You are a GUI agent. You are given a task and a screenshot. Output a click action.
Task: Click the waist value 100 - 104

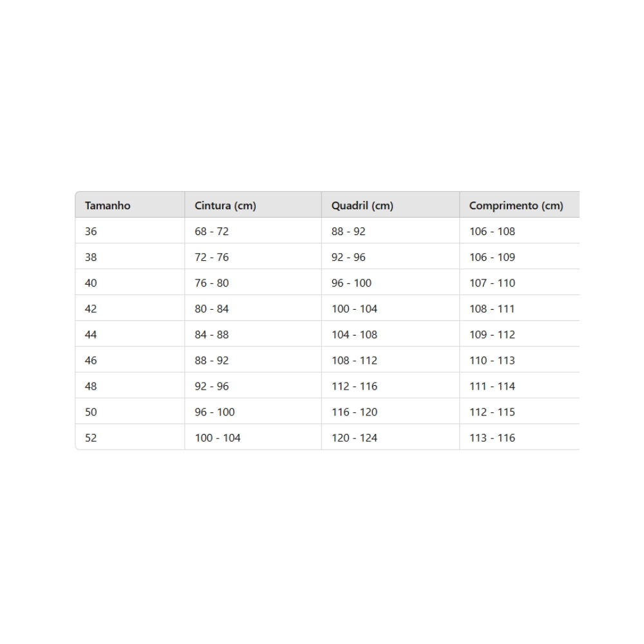[218, 437]
